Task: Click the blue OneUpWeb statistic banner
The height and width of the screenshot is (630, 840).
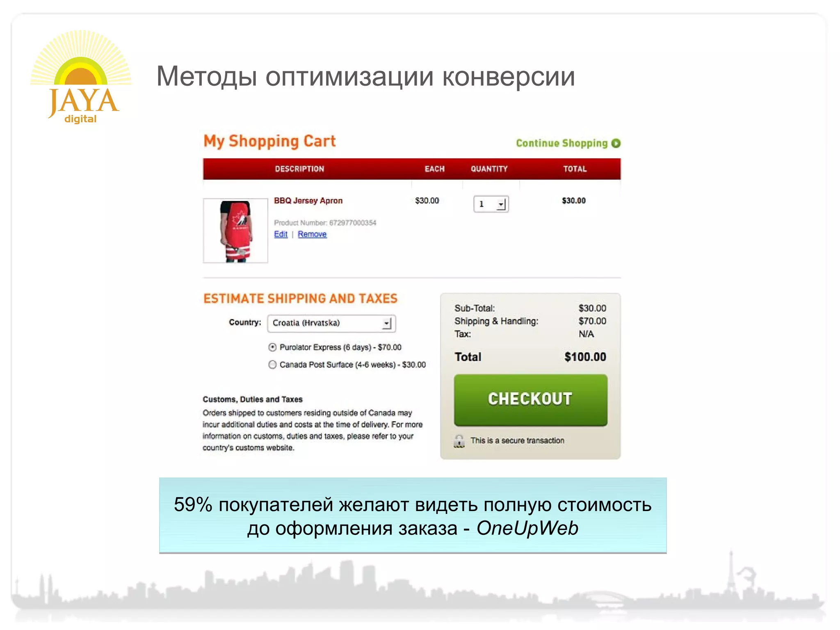Action: pos(413,516)
